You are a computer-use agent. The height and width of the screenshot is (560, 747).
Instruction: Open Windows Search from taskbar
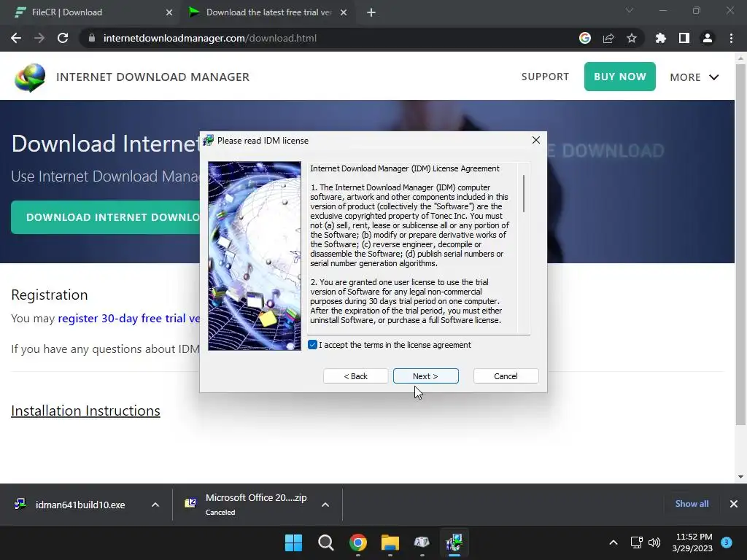pyautogui.click(x=326, y=542)
